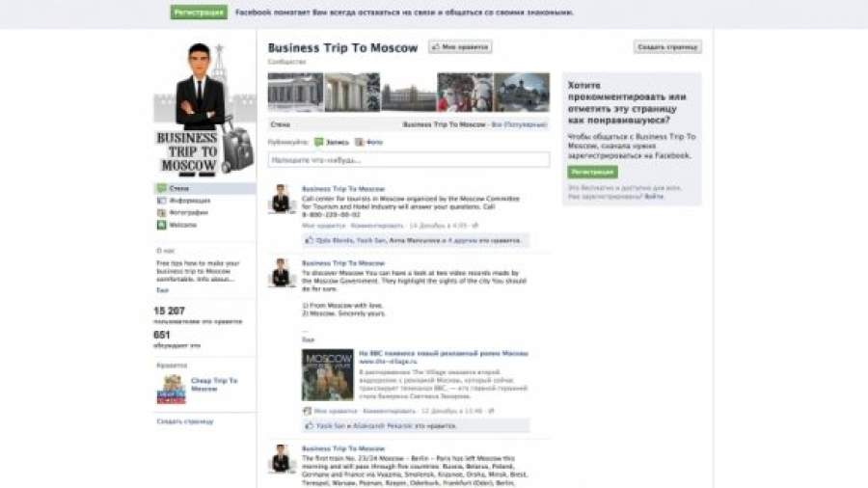This screenshot has width=868, height=488.
Task: Click the www.the-village.ru link
Action: pos(388,362)
